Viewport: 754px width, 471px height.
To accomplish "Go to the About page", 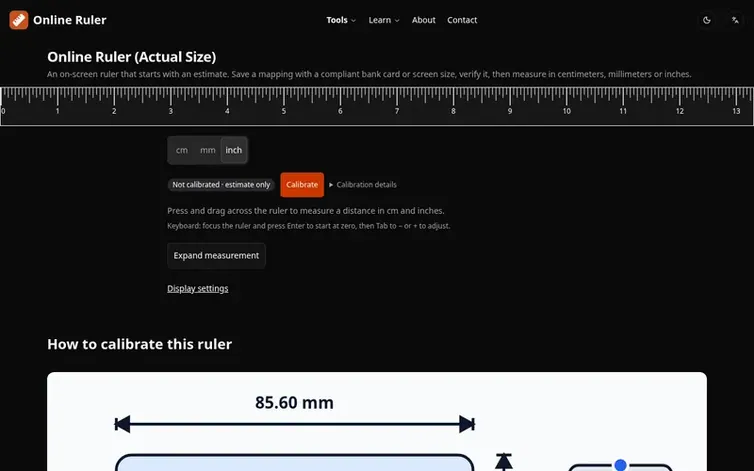I will tap(423, 20).
